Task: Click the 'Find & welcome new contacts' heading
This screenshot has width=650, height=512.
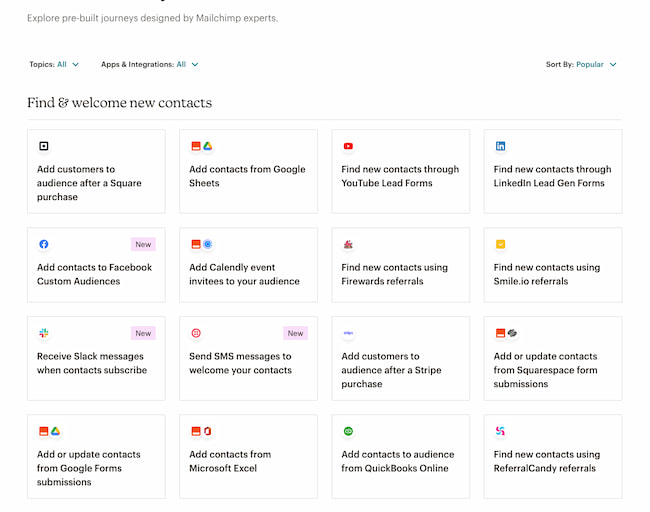Action: coord(119,102)
